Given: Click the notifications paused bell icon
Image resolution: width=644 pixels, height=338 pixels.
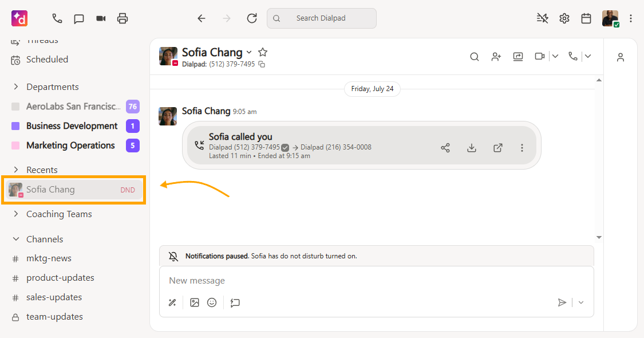Looking at the screenshot, I should tap(173, 257).
